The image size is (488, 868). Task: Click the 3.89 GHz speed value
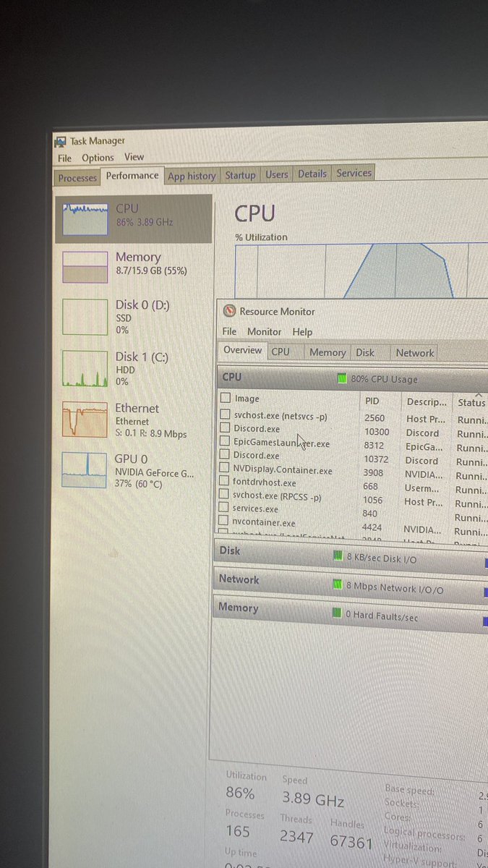pos(313,800)
